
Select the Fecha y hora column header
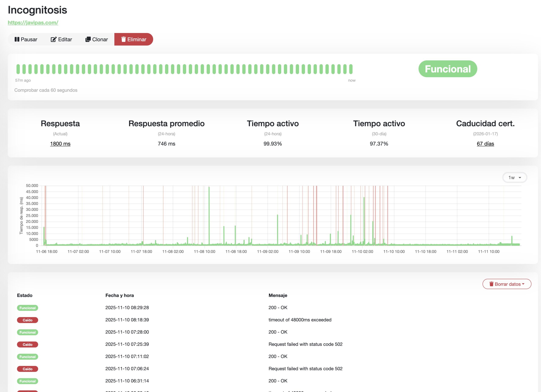point(120,295)
